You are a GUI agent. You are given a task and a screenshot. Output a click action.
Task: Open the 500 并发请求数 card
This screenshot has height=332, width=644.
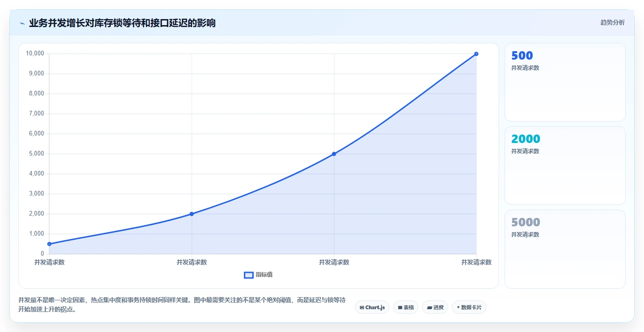tap(565, 82)
